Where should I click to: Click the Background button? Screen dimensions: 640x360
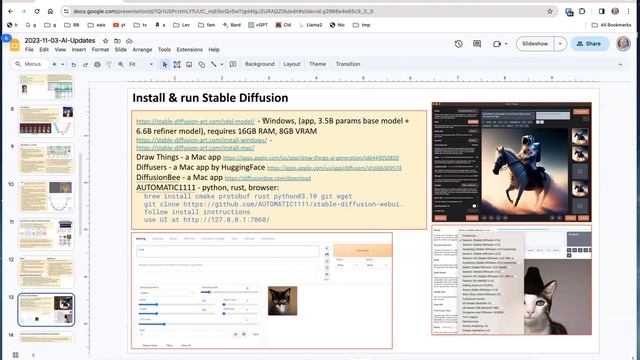[260, 64]
